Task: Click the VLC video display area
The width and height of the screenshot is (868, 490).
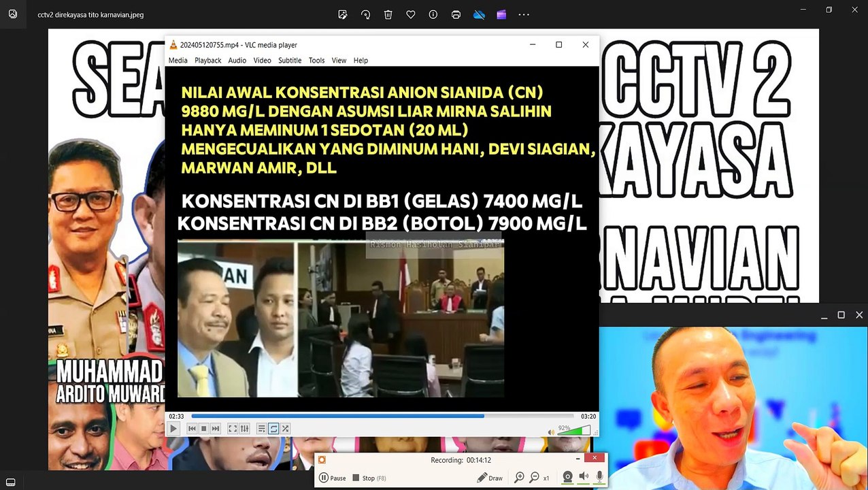Action: pos(382,238)
